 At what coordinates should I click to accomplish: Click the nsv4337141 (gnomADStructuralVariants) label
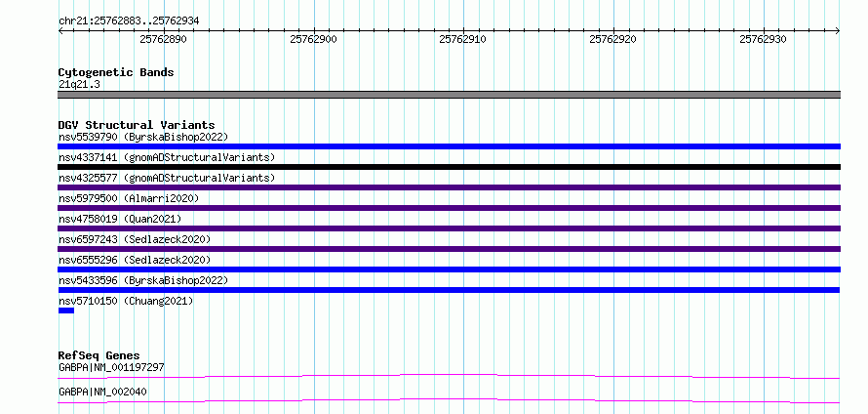167,157
